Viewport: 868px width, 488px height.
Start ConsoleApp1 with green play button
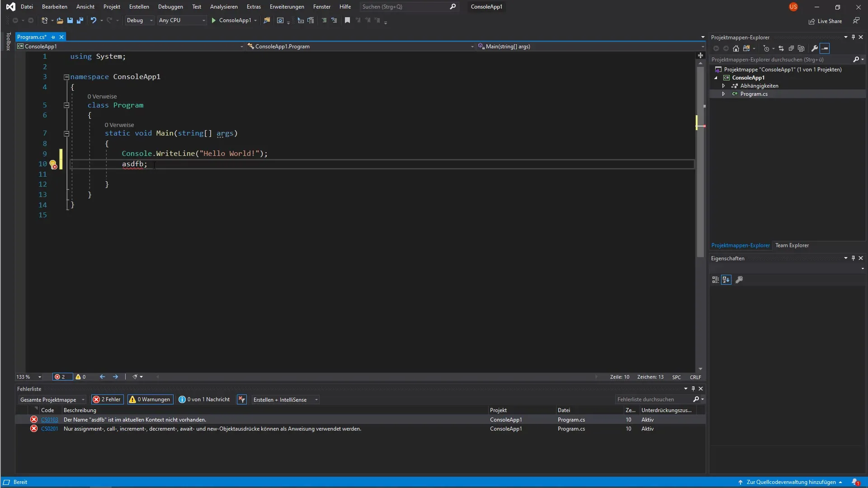point(214,20)
